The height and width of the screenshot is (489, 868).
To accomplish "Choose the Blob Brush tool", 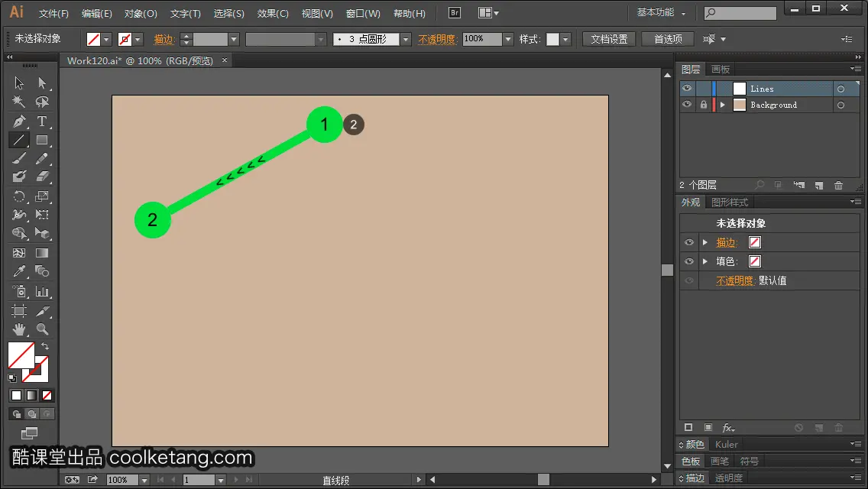I will point(19,176).
